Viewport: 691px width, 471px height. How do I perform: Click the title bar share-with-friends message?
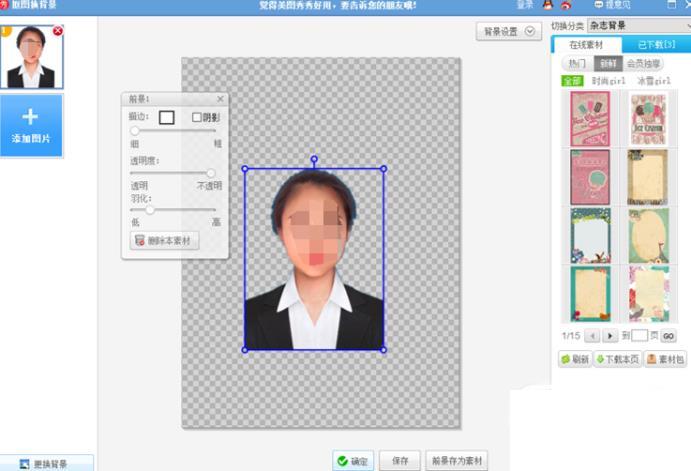[338, 6]
